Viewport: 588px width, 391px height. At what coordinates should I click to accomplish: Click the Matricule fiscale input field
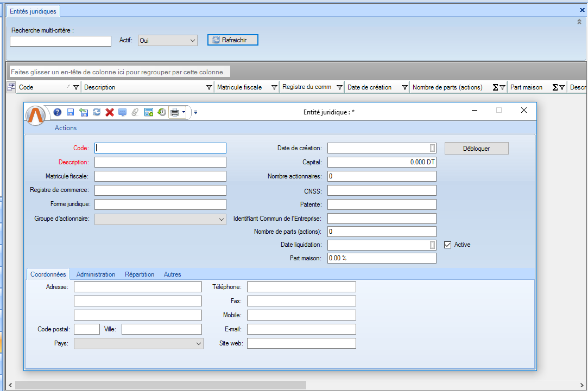pos(160,176)
